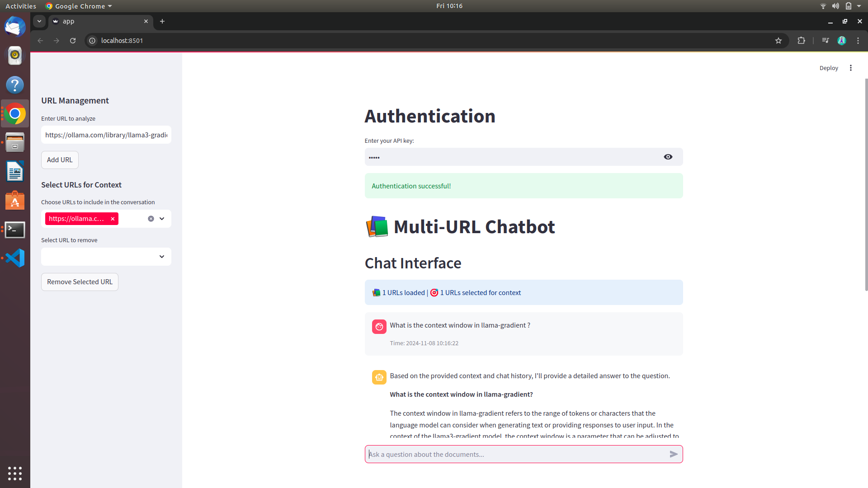Open the Streamlit three-dot main menu
This screenshot has height=488, width=868.
(x=851, y=68)
